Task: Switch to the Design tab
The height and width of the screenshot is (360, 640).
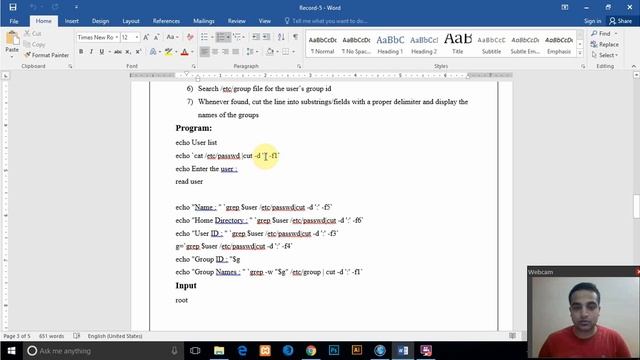Action: 100,21
